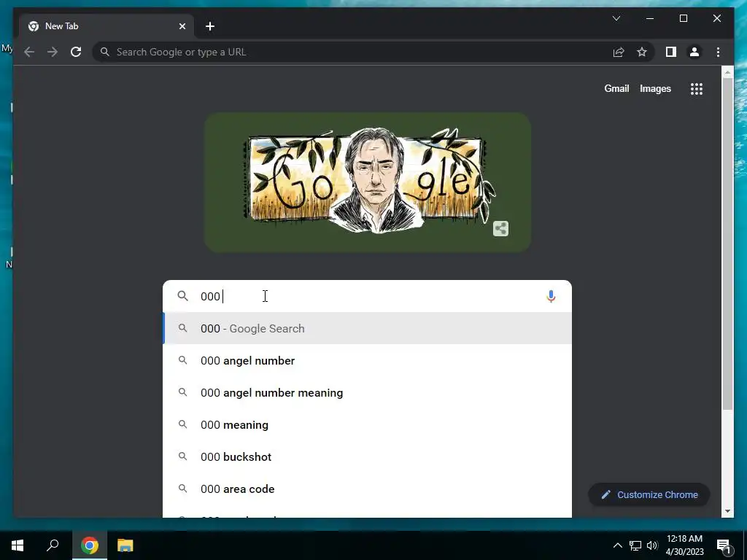Choose the '000 area code' suggestion
The height and width of the screenshot is (560, 747).
tap(367, 489)
